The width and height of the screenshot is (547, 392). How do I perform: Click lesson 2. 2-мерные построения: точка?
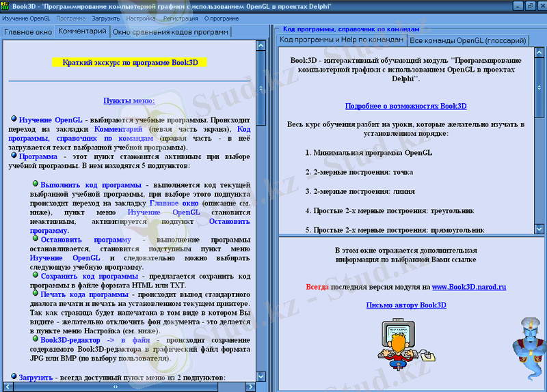(x=359, y=172)
